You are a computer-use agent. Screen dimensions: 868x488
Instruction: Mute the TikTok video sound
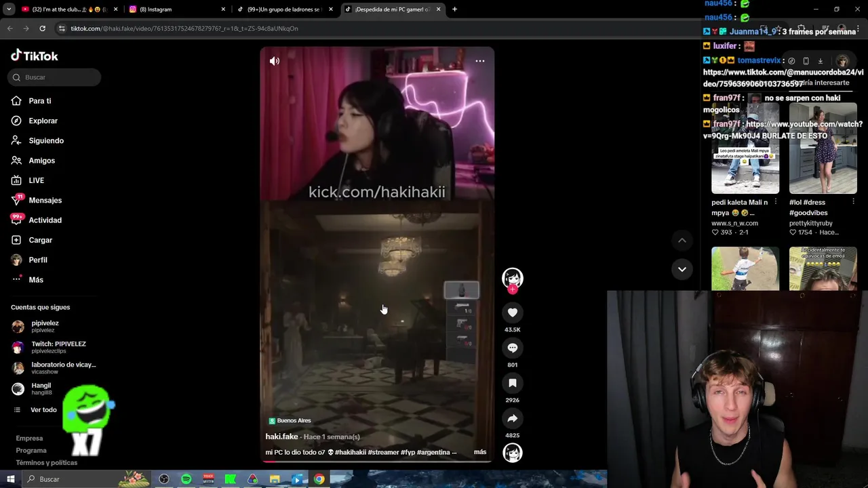click(275, 61)
